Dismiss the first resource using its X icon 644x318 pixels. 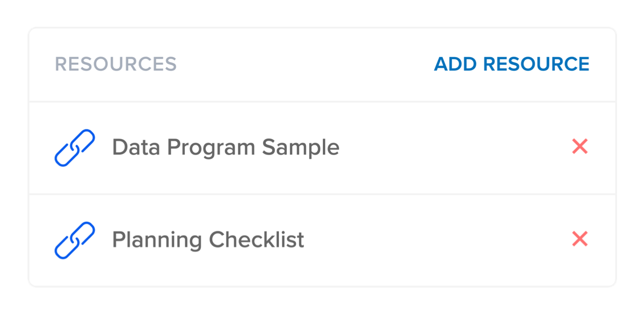point(580,147)
